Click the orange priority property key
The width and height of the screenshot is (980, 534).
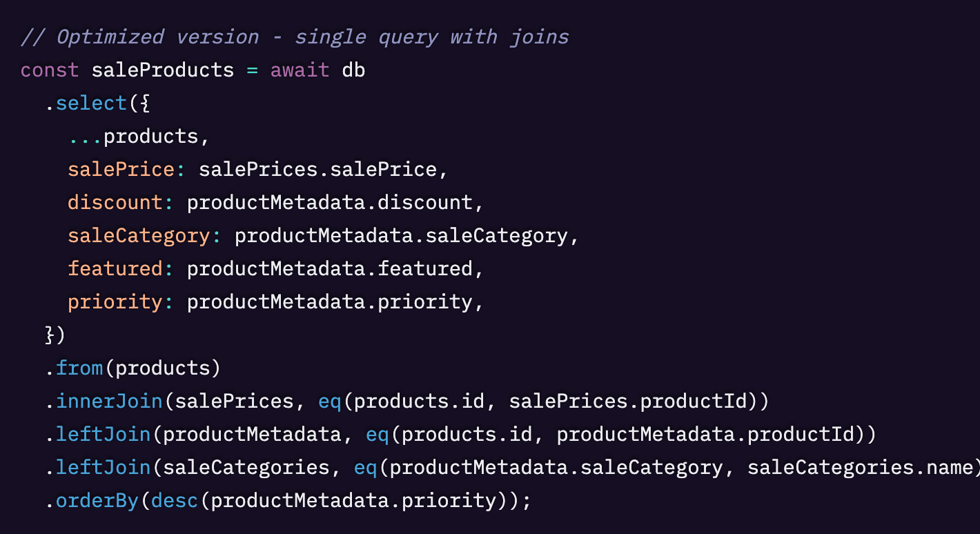[115, 301]
